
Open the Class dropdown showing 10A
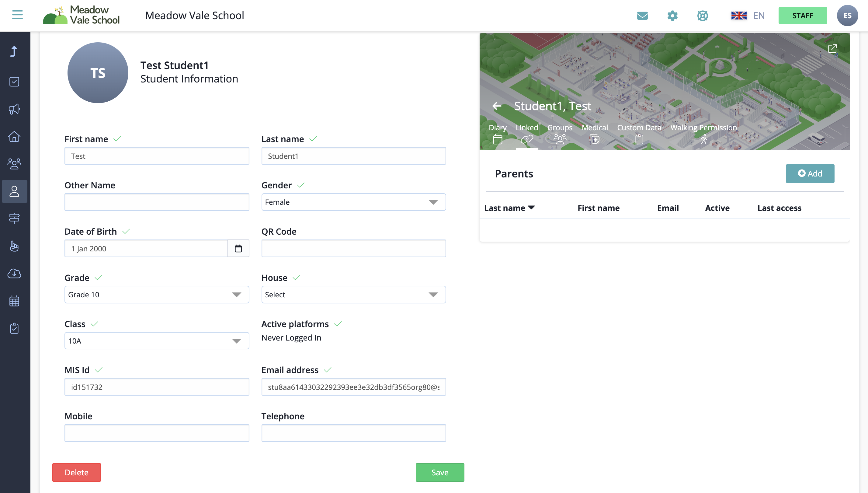point(156,341)
